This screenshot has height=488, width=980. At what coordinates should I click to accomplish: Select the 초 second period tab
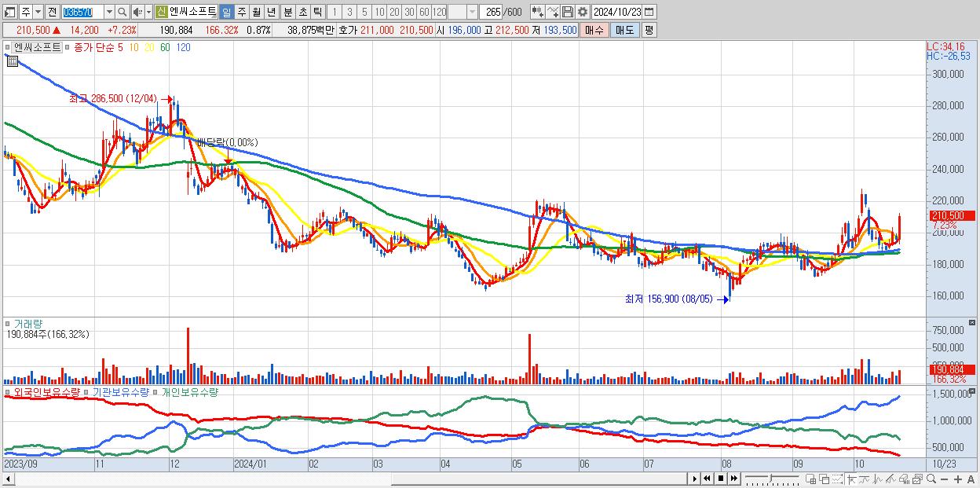302,12
